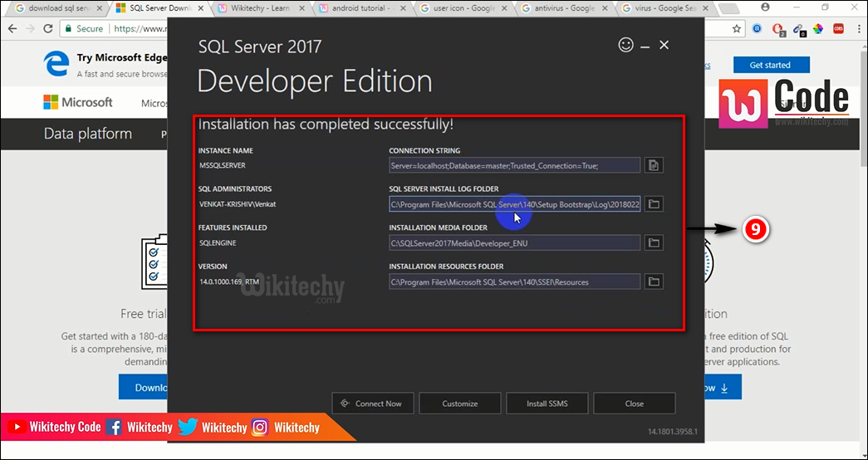Open the SQL Server install log folder icon
Image resolution: width=868 pixels, height=460 pixels.
coord(654,204)
